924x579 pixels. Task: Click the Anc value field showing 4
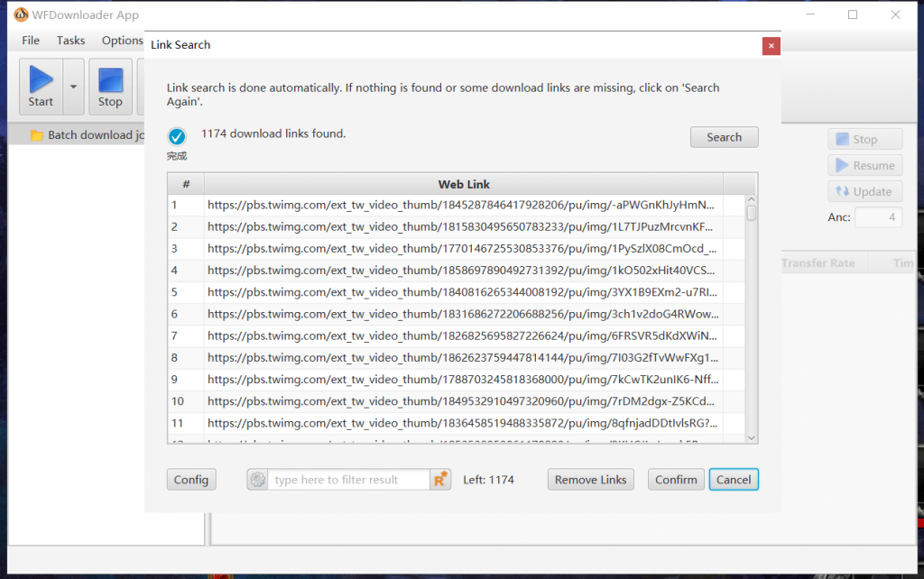tap(879, 217)
